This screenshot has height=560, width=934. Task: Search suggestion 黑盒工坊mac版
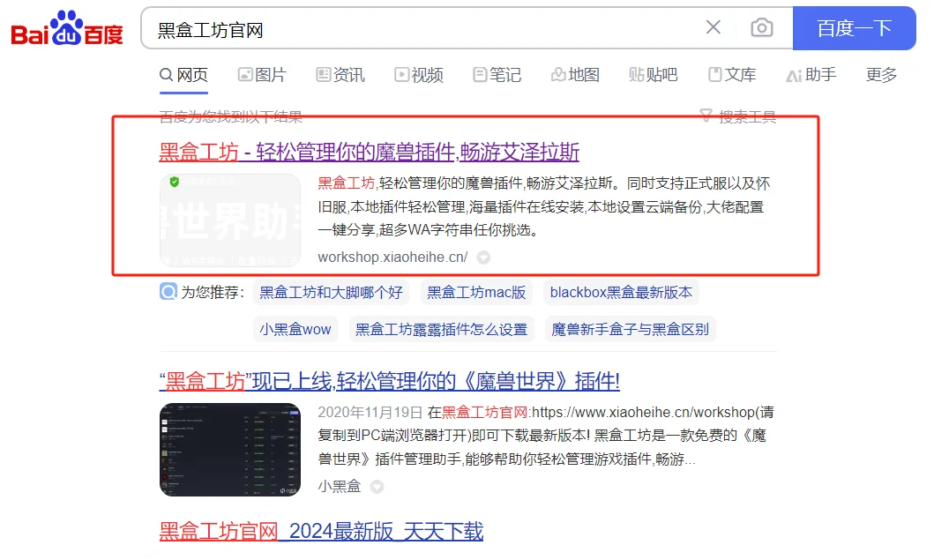pos(476,293)
